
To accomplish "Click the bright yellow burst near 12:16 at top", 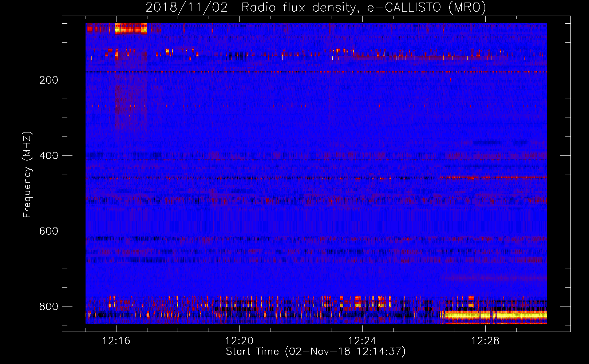I will coord(131,29).
